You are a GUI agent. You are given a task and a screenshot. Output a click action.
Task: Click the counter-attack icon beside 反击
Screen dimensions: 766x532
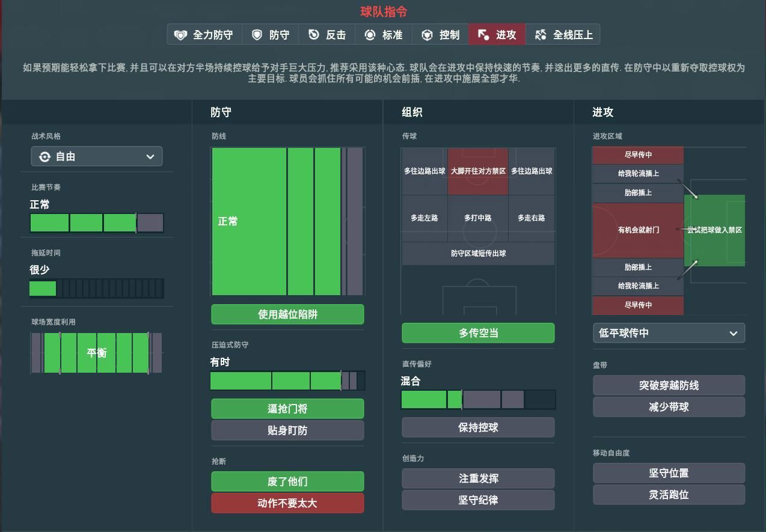[313, 35]
